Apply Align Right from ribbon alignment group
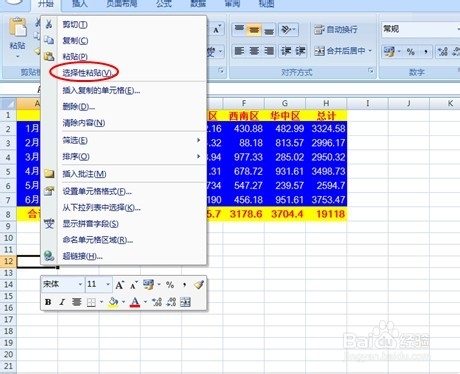This screenshot has height=374, width=460. (x=269, y=51)
